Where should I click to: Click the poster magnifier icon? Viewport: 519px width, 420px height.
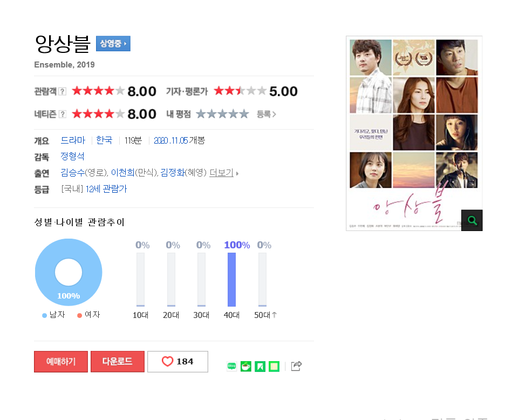[x=472, y=220]
